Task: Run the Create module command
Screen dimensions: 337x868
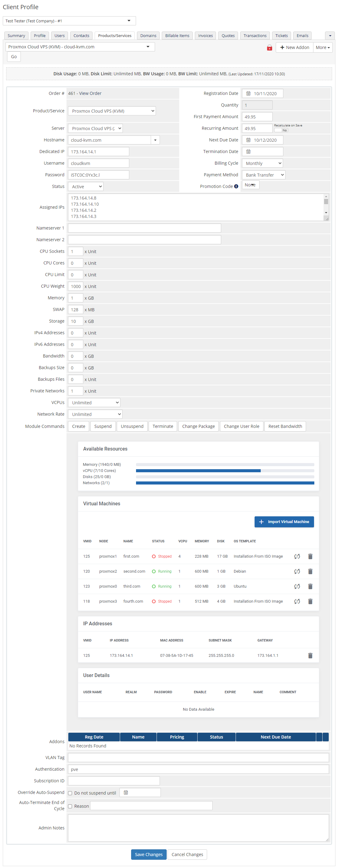Action: [x=79, y=426]
